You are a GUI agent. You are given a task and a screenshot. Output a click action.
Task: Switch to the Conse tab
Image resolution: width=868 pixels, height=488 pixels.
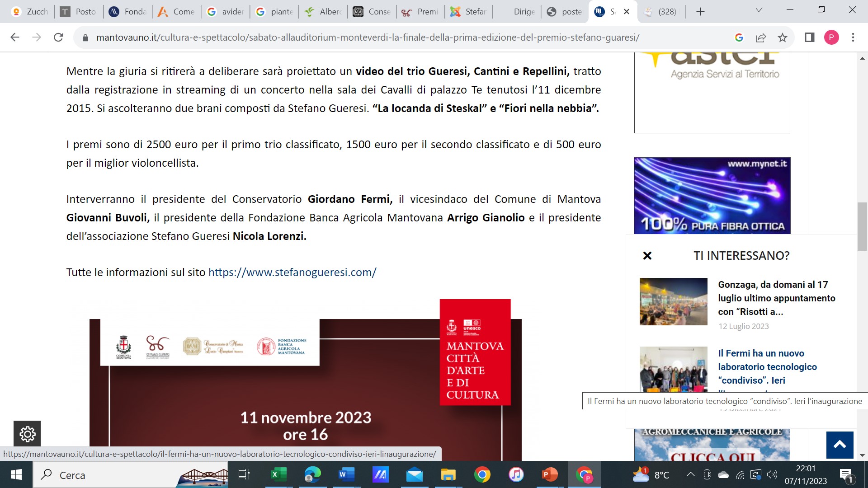click(372, 12)
